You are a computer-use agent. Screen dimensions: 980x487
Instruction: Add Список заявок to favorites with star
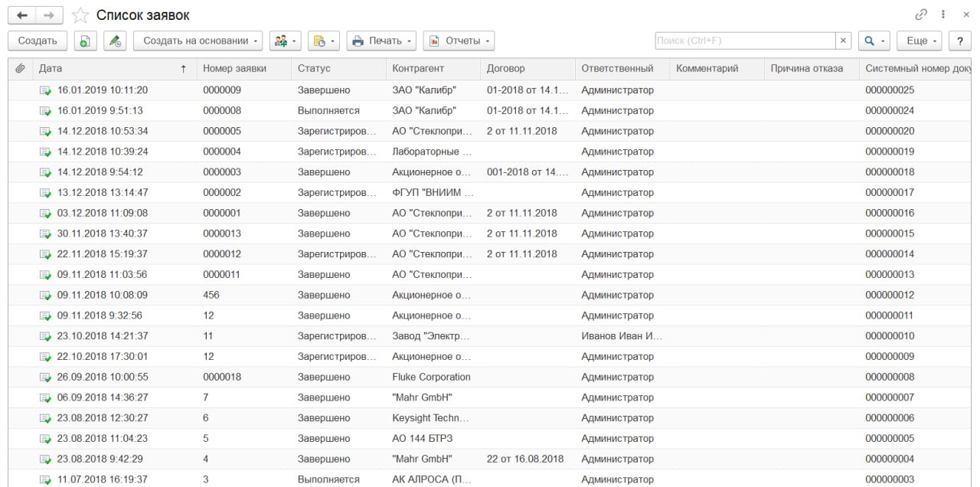(x=80, y=15)
